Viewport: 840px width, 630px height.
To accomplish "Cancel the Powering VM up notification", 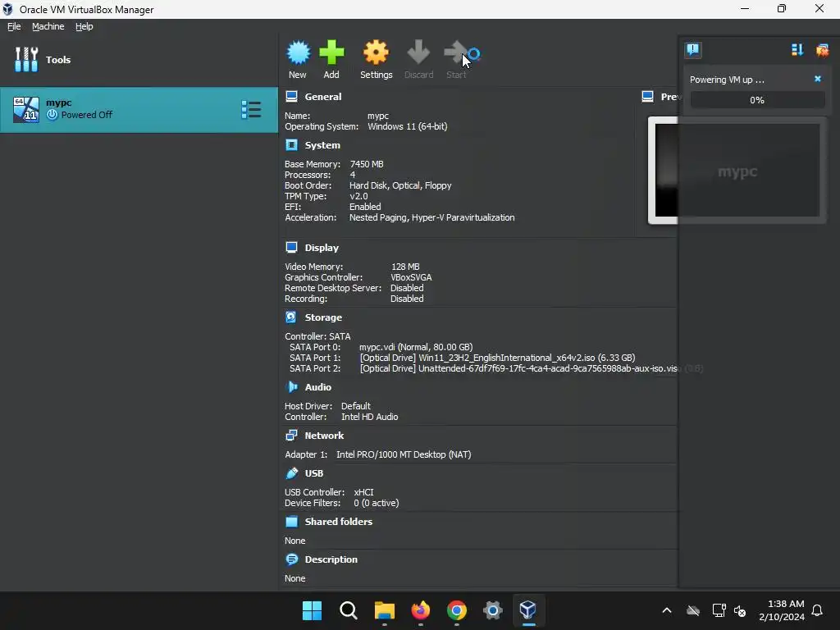I will point(818,79).
